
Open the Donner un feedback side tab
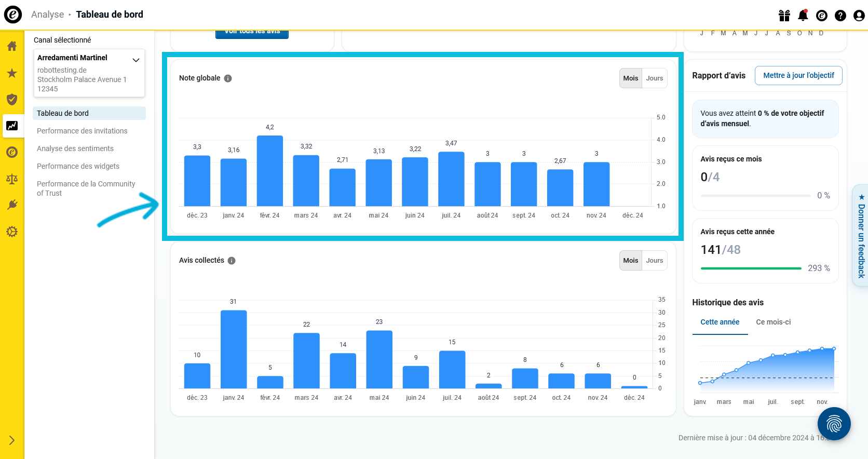[861, 235]
